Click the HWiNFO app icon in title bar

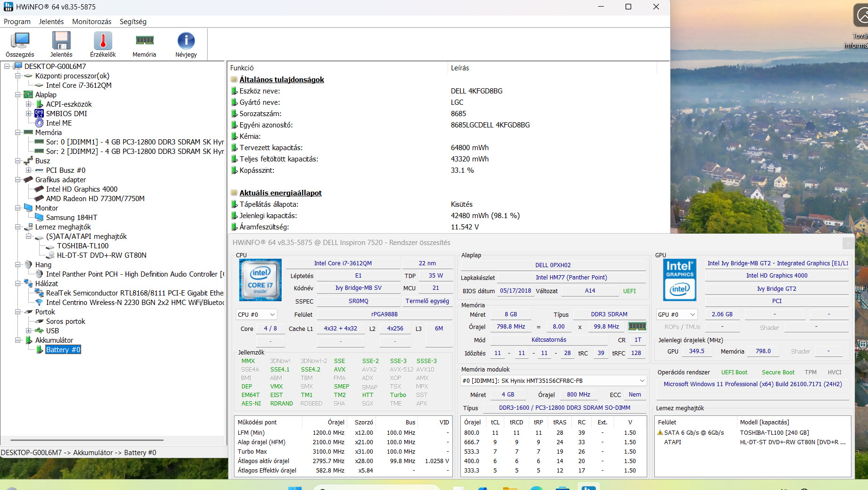tap(8, 7)
